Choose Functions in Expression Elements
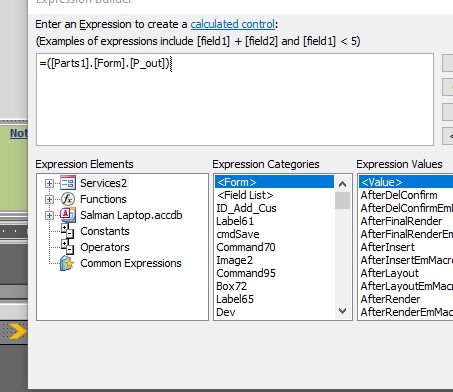The height and width of the screenshot is (392, 453). coord(103,199)
